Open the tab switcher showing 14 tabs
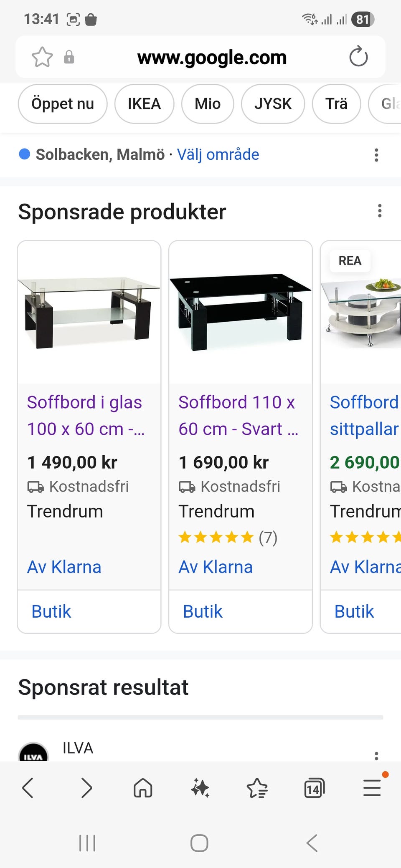The image size is (401, 868). coord(314,788)
